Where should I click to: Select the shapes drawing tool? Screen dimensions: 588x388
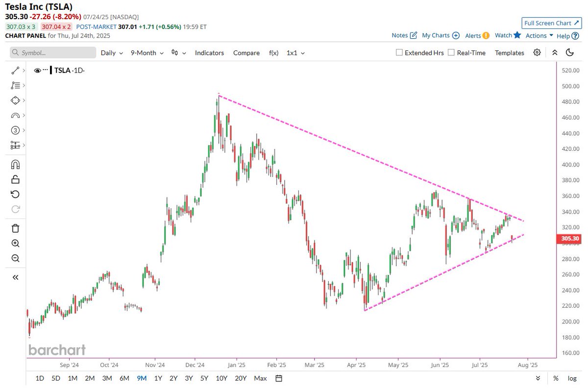pos(15,100)
